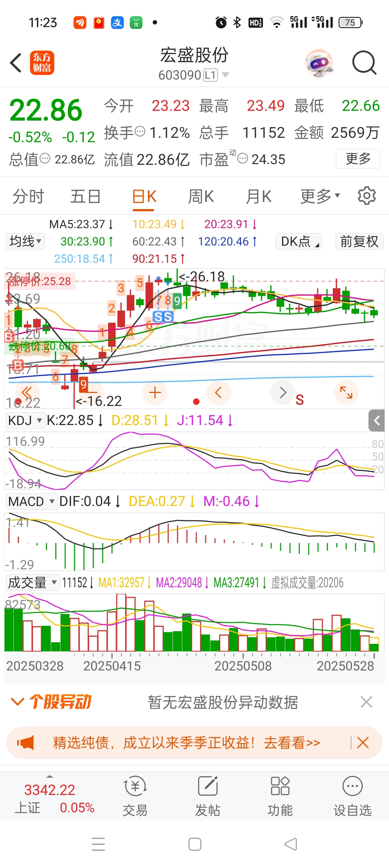The width and height of the screenshot is (389, 868).
Task: Switch to 周K tab
Action: pyautogui.click(x=201, y=196)
